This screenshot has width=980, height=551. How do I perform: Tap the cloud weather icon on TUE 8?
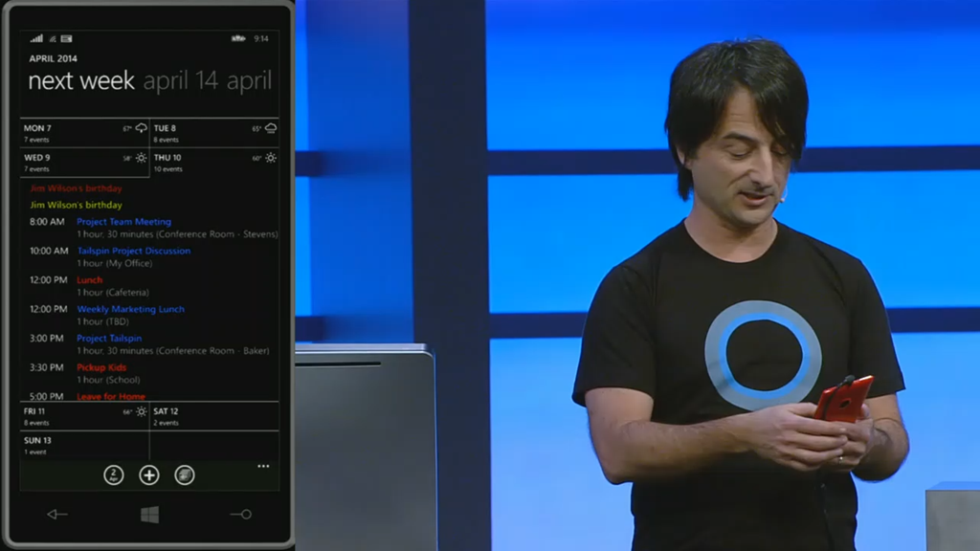point(271,128)
